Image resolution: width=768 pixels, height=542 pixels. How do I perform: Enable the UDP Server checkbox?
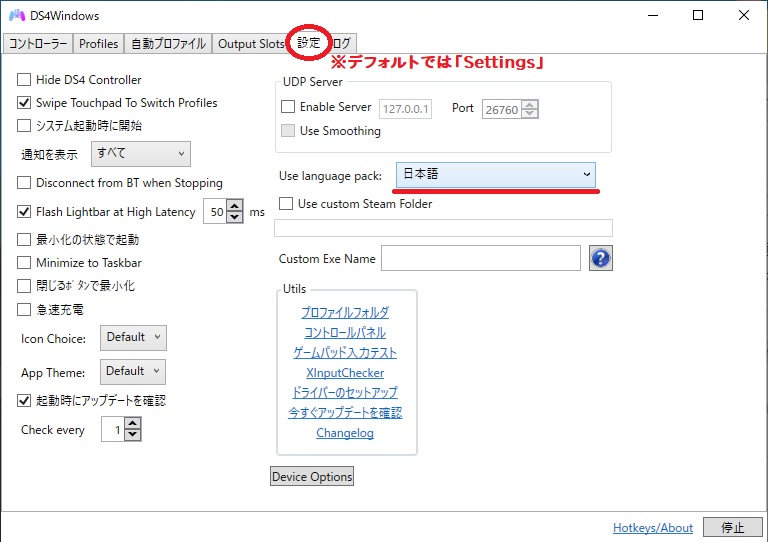point(288,107)
